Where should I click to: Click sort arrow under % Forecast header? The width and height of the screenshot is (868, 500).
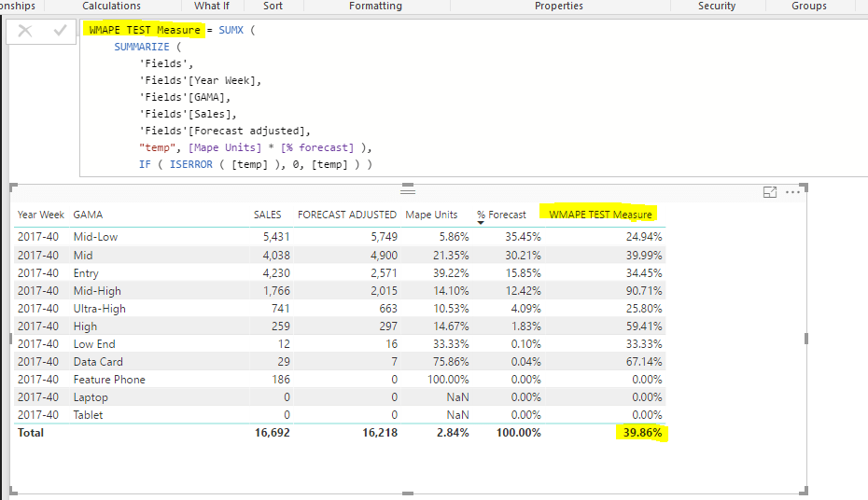click(x=481, y=223)
